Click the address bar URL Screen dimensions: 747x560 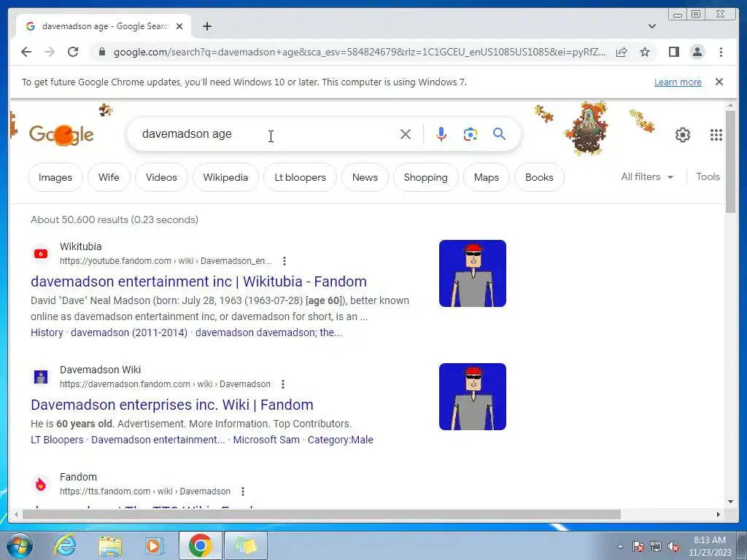tap(360, 52)
